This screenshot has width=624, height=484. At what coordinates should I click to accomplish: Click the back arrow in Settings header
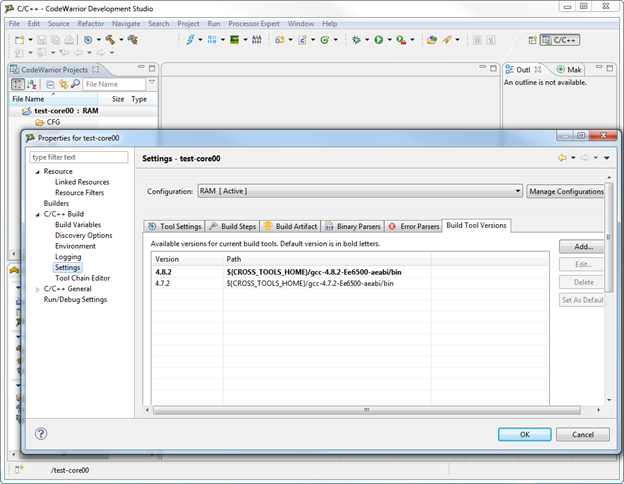[x=562, y=158]
